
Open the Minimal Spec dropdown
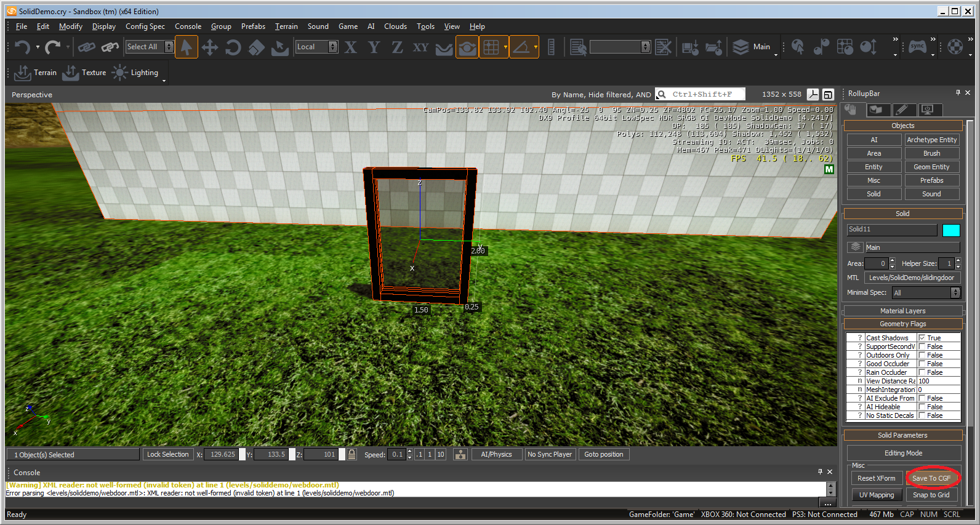point(926,293)
